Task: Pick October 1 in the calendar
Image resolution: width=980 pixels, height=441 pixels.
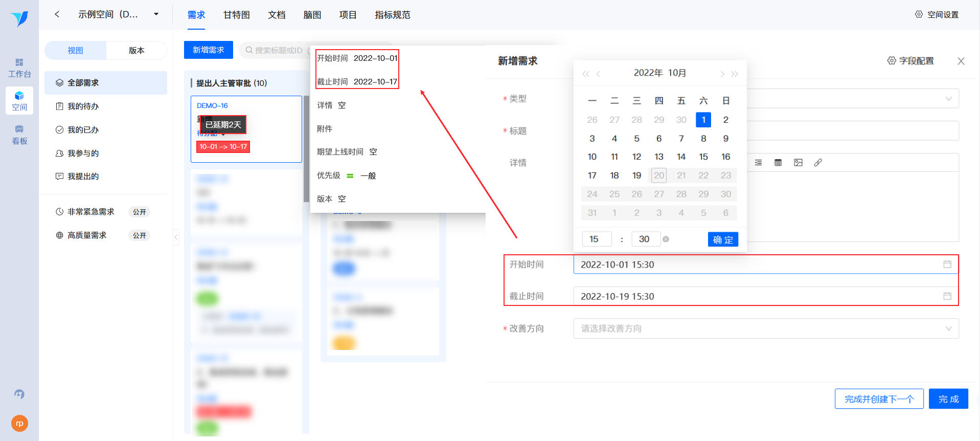Action: (x=703, y=120)
